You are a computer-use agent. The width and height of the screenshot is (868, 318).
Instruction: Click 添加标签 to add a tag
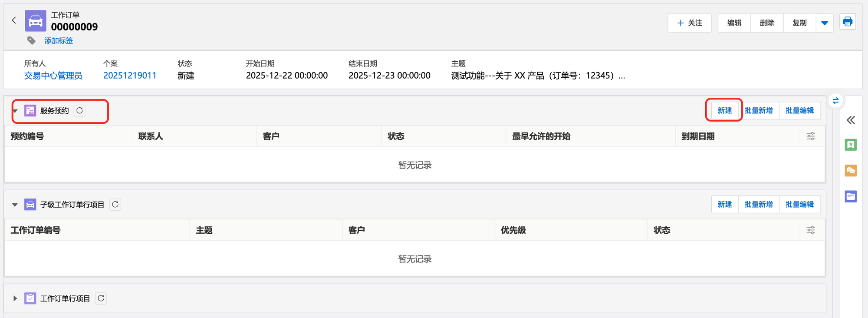point(59,41)
